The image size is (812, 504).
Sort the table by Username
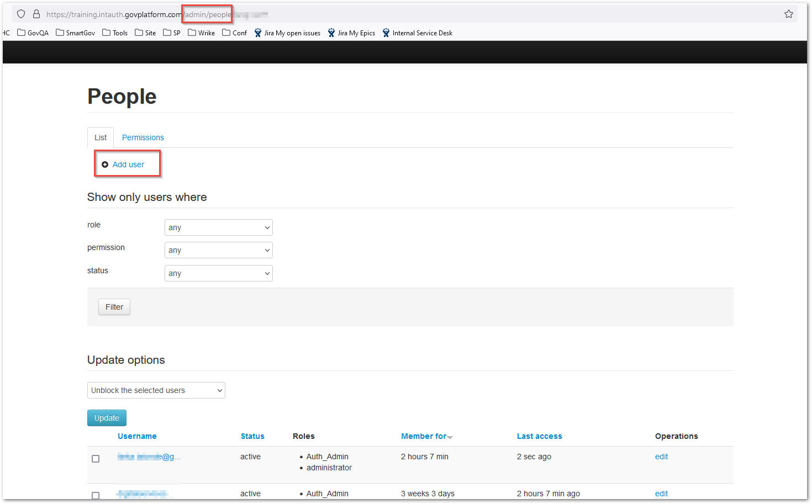[x=137, y=436]
